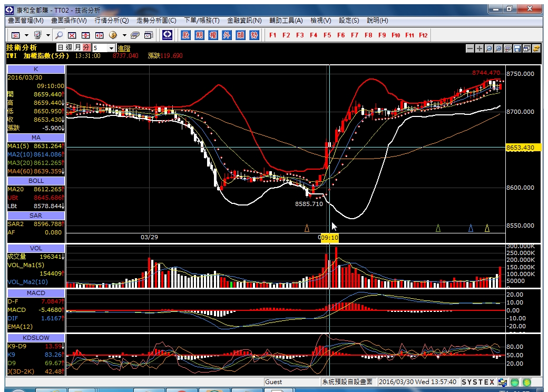Open the 走勢分析圖(C) menu
Screen dimensions: 548x392
tap(156, 21)
